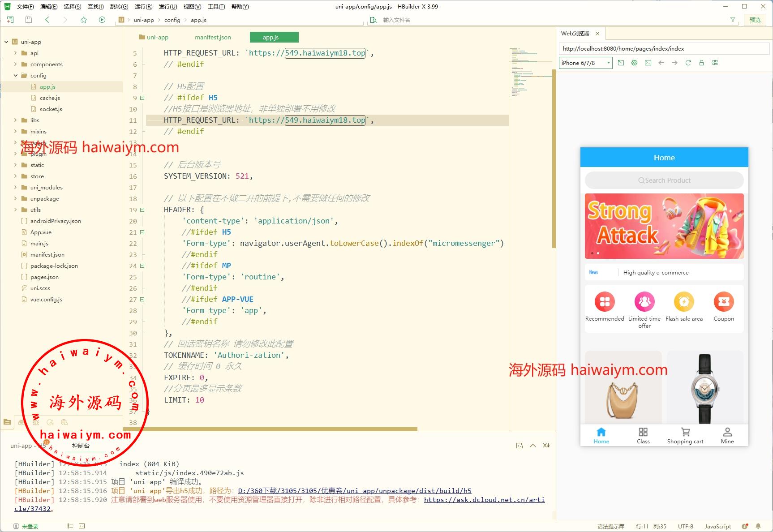Open the ask.dcloud.net.cn link in console
The height and width of the screenshot is (532, 773).
point(484,500)
